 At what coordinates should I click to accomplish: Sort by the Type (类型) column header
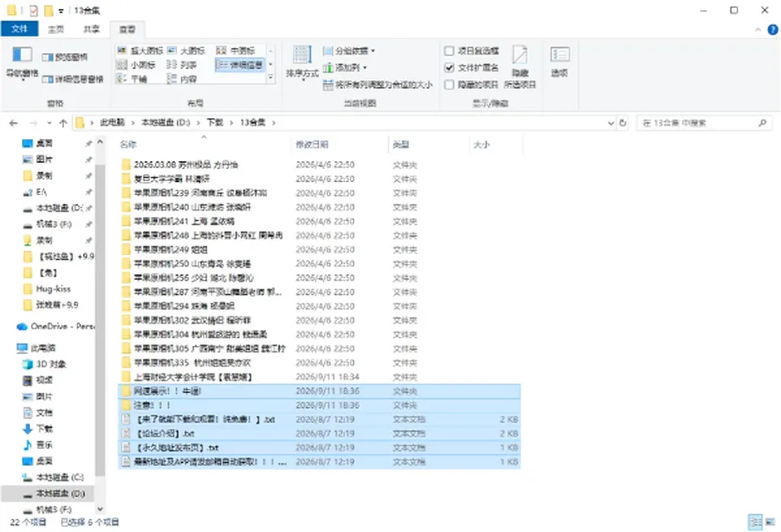tap(429, 145)
